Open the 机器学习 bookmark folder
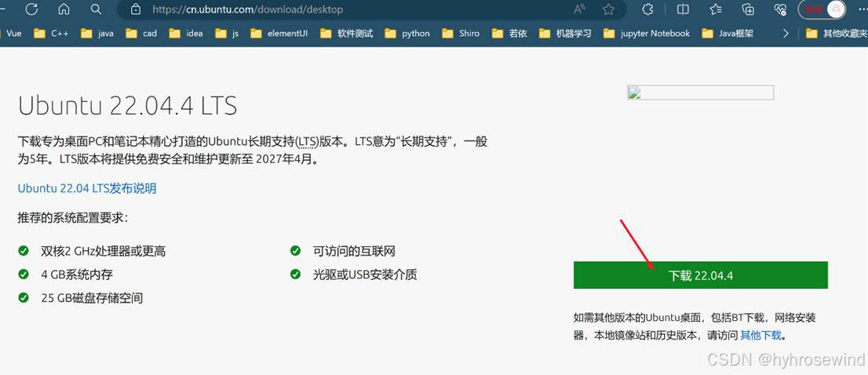Viewport: 868px width, 375px height. tap(565, 33)
